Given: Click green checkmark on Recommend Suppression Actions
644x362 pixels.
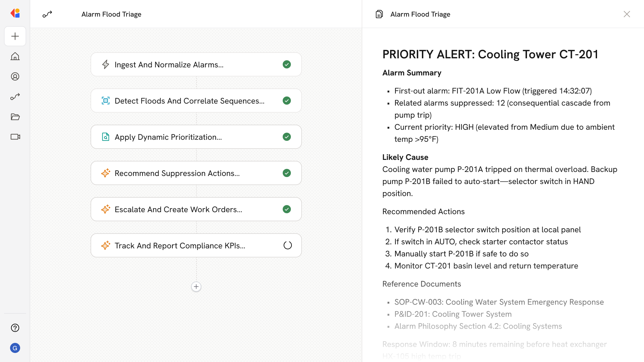Looking at the screenshot, I should (x=286, y=173).
